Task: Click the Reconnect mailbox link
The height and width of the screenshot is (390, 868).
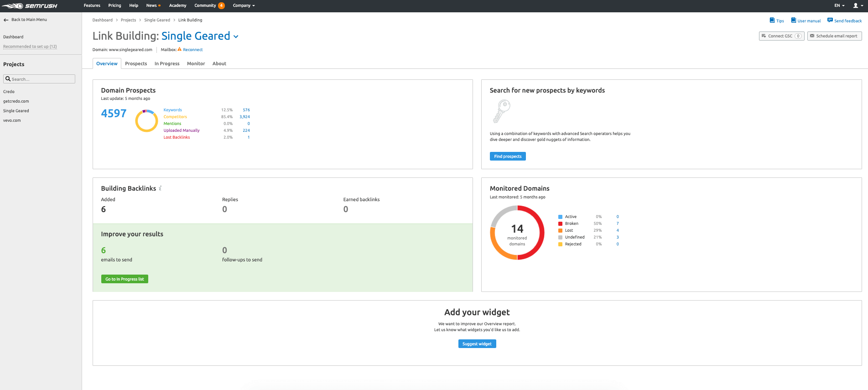Action: 193,50
